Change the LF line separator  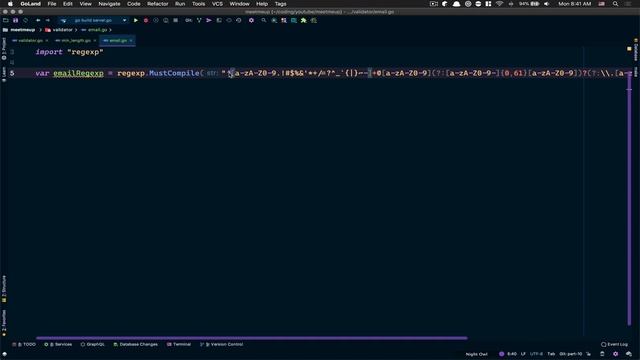[x=523, y=354]
